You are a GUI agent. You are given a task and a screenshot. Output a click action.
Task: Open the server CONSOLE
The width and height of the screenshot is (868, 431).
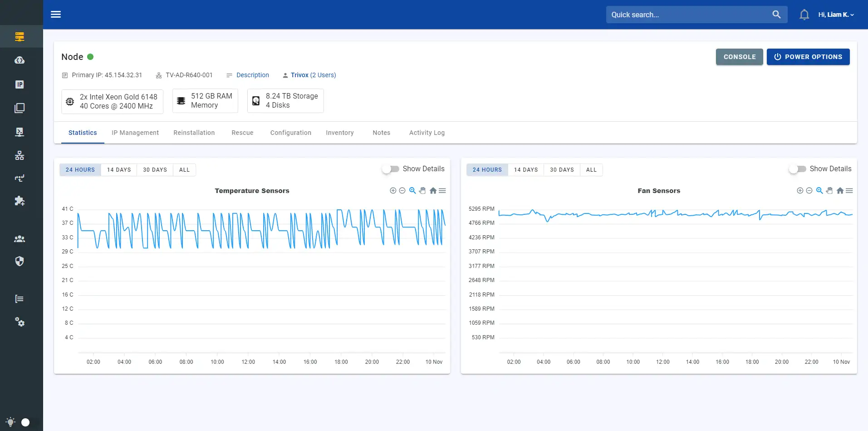click(739, 57)
